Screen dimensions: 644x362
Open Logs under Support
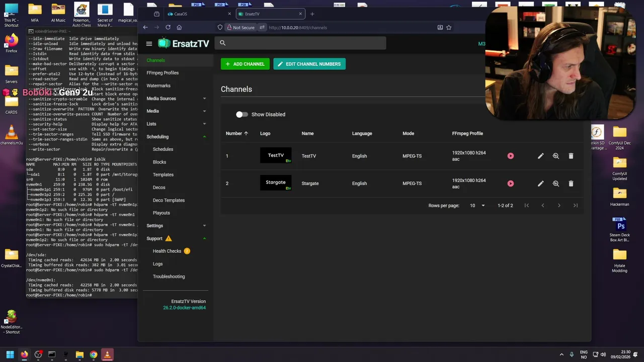[157, 264]
